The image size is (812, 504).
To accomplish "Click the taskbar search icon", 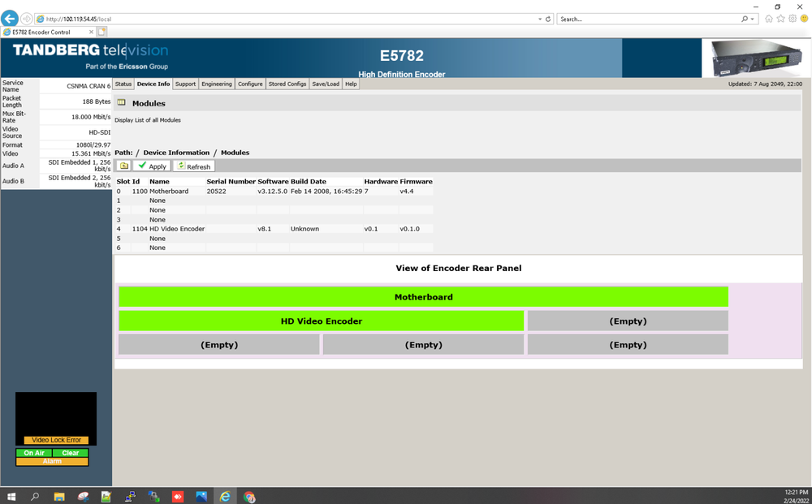I will 35,497.
